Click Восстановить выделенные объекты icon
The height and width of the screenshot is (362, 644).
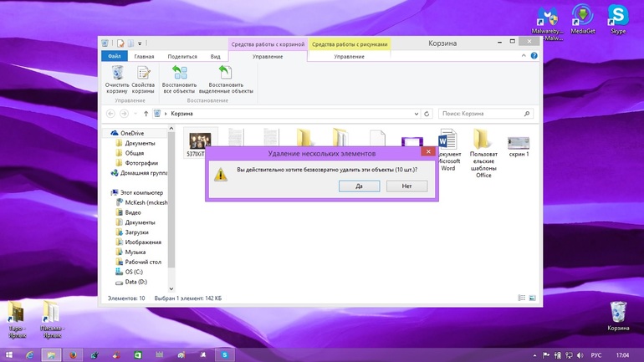226,79
